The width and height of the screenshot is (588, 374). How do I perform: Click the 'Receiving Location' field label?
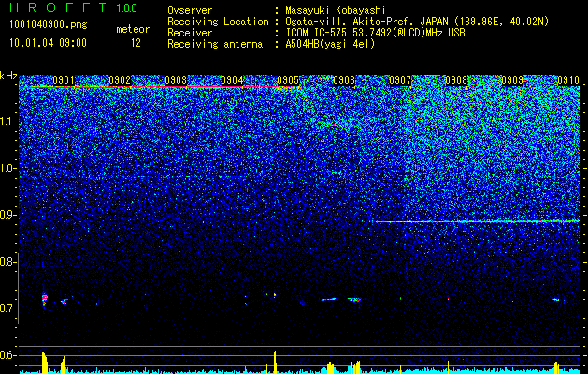218,22
